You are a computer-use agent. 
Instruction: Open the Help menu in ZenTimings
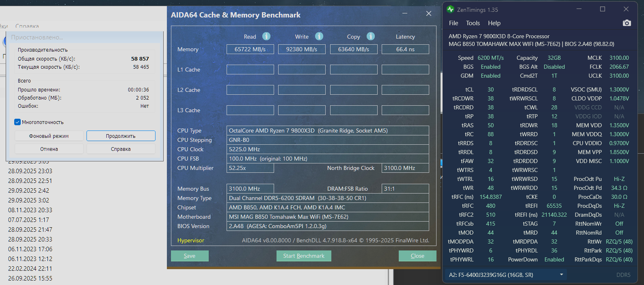click(494, 23)
